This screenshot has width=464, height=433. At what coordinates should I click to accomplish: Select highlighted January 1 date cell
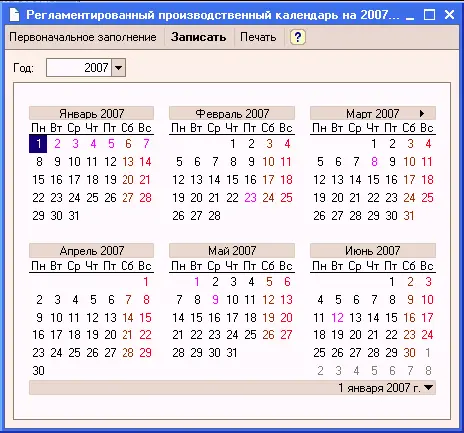tap(38, 144)
